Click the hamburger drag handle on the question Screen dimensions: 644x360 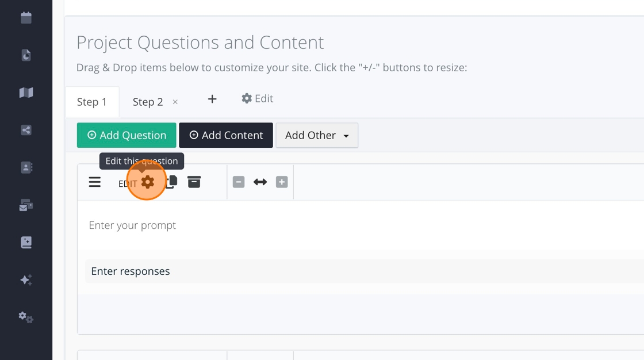coord(95,182)
